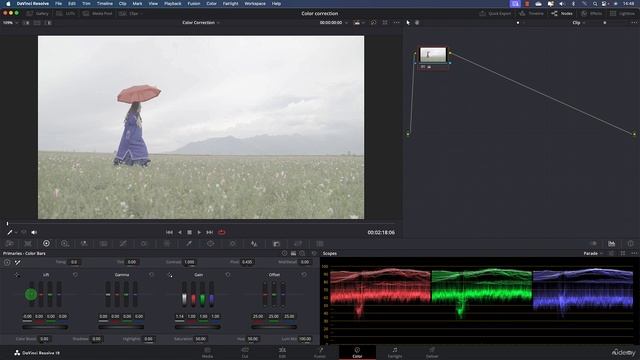640x360 pixels.
Task: Click the Auto Balance wand icon
Action: pyautogui.click(x=18, y=262)
